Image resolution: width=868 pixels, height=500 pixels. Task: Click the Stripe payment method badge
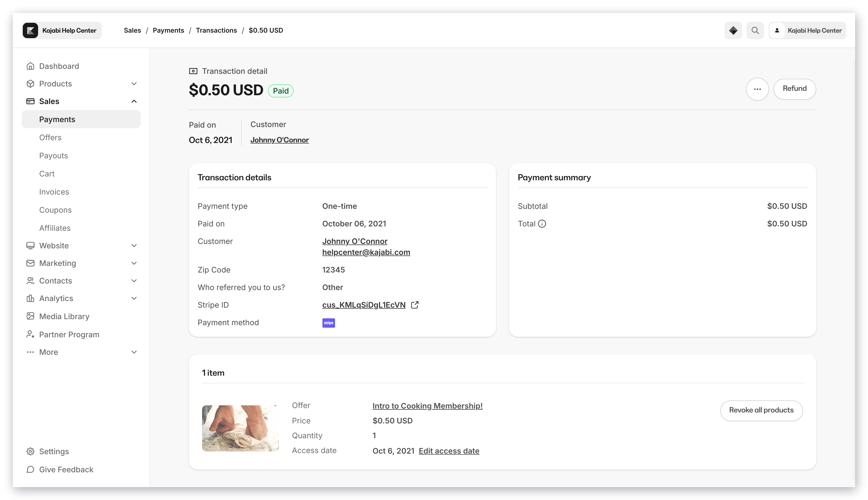[328, 322]
